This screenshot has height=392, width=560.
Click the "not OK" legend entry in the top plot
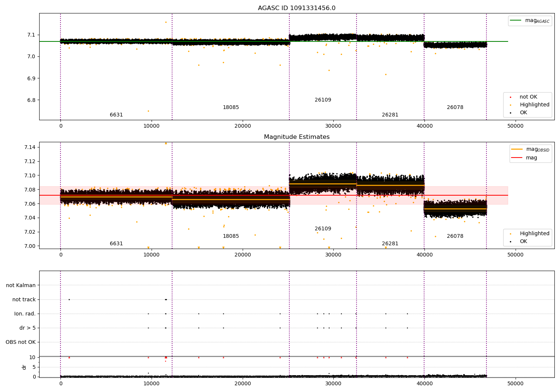tap(523, 97)
